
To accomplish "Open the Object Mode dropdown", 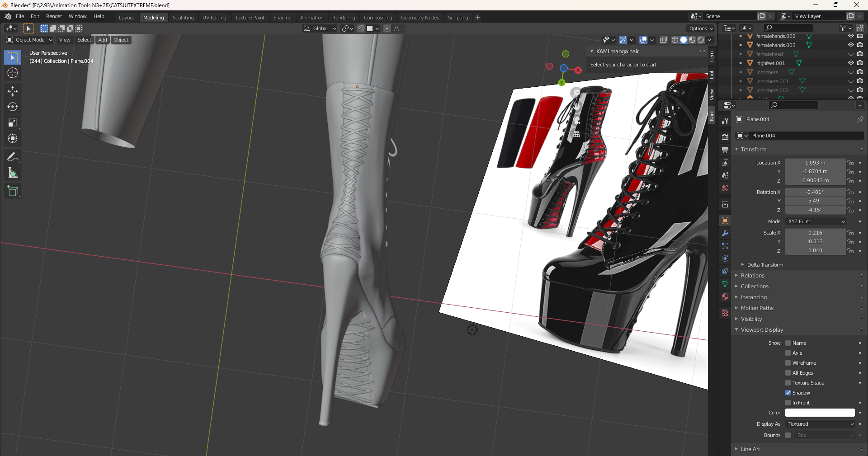I will pyautogui.click(x=29, y=40).
